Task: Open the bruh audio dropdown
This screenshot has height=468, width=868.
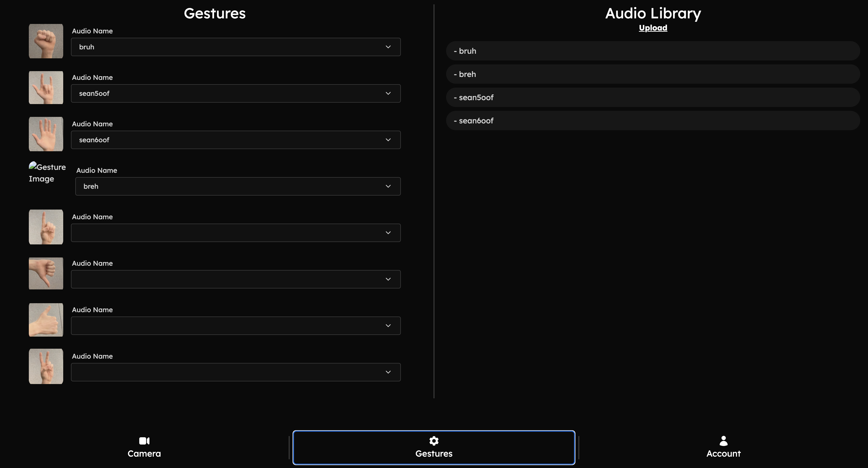Action: tap(236, 47)
